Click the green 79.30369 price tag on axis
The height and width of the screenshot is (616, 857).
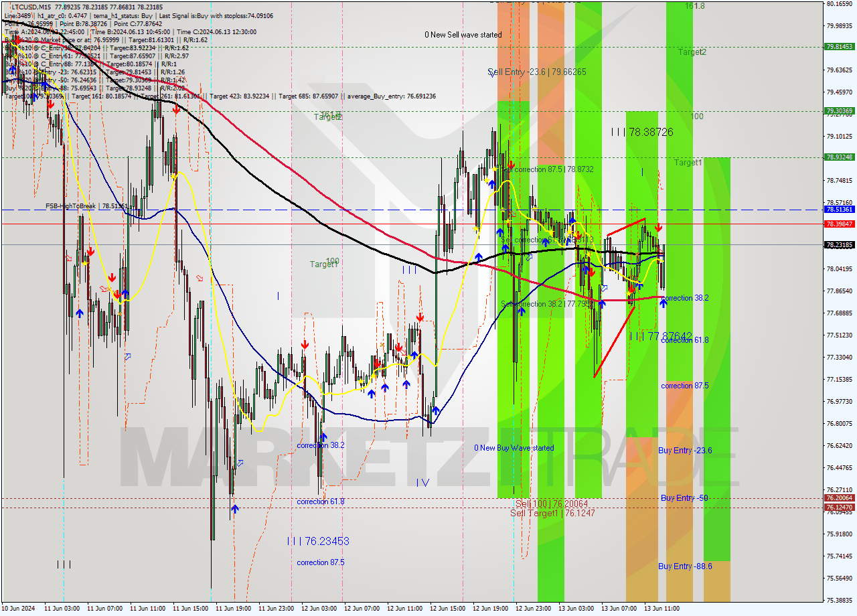tap(840, 111)
